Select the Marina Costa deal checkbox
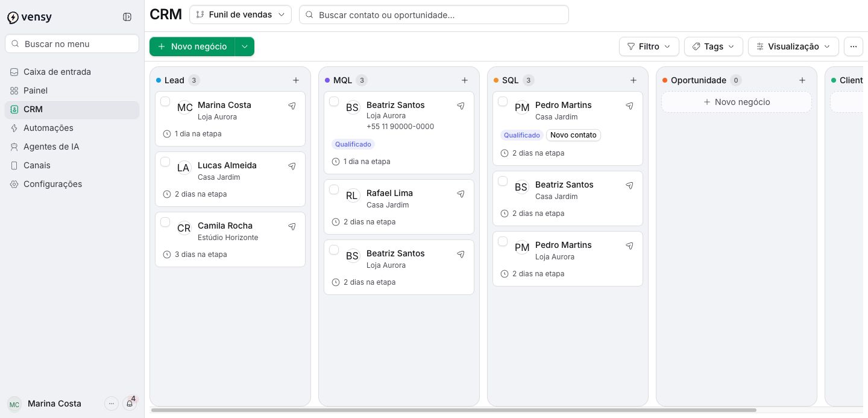 point(165,101)
